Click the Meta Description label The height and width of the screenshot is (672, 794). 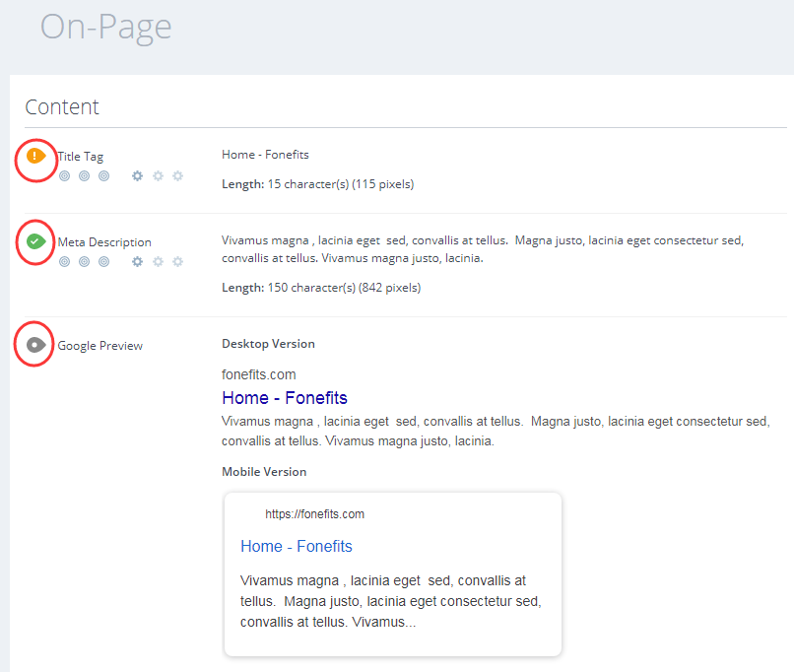pos(104,242)
